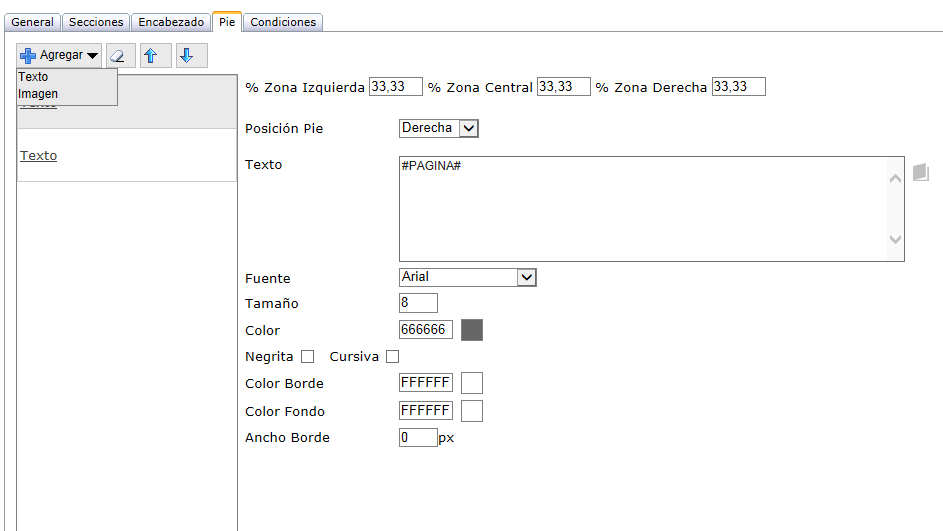Image resolution: width=943 pixels, height=531 pixels.
Task: Toggle the Cursiva checkbox
Action: (392, 357)
